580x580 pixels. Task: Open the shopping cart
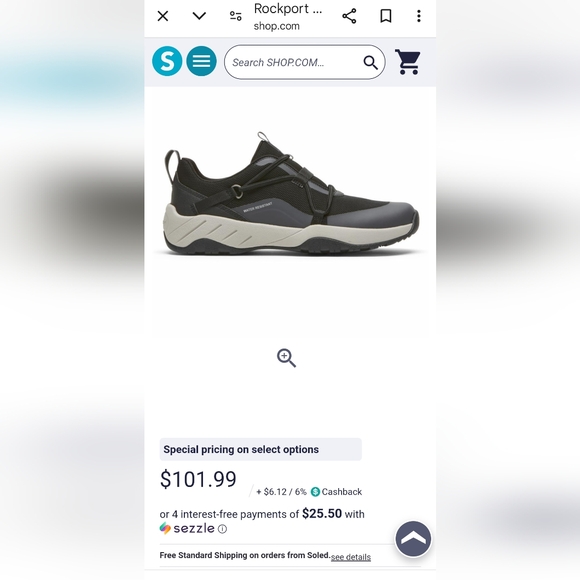pyautogui.click(x=408, y=62)
